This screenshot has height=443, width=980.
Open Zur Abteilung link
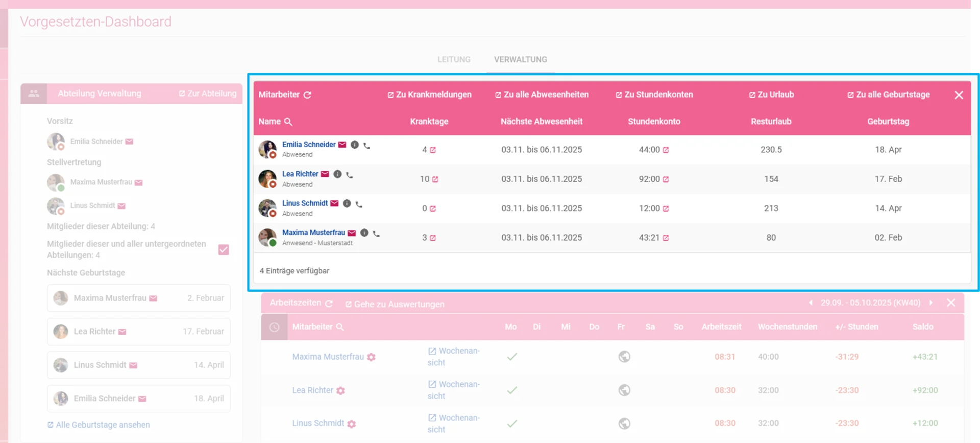point(208,94)
